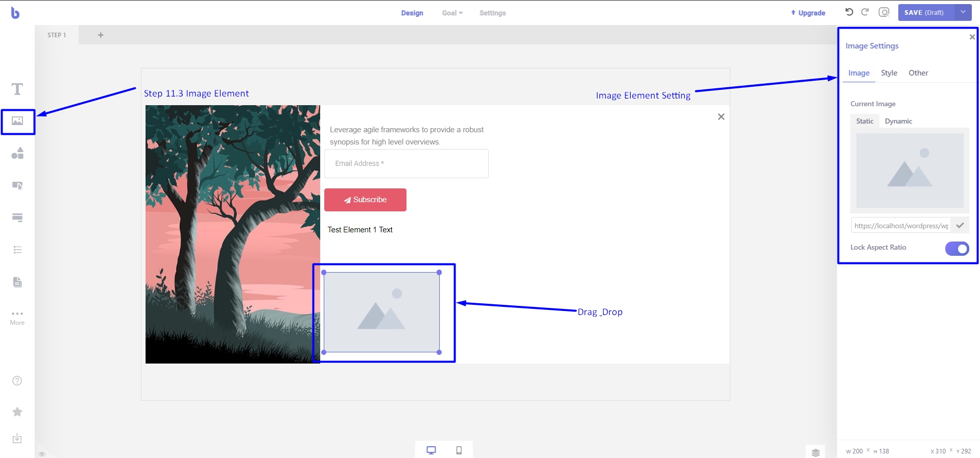The width and height of the screenshot is (980, 458).
Task: Undo the last action
Action: (x=849, y=12)
